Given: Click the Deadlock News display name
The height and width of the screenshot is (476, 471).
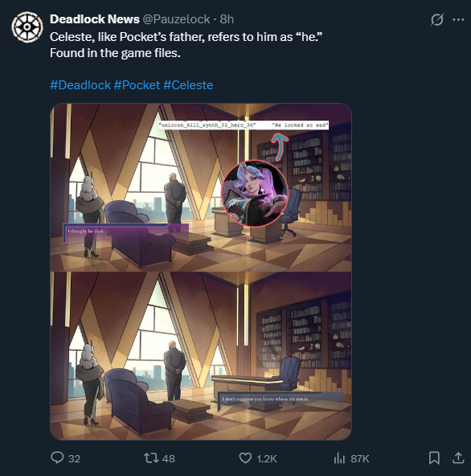Looking at the screenshot, I should [94, 19].
